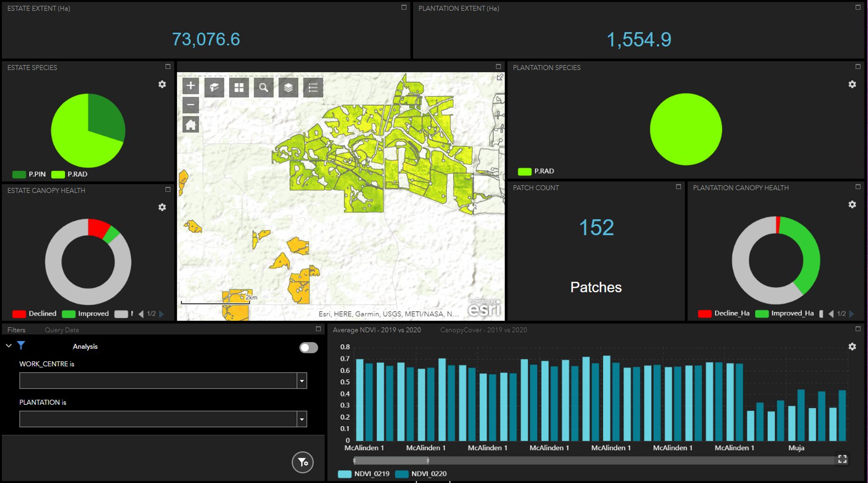Open the WORK_CENTRE dropdown
This screenshot has height=483, width=868.
302,380
